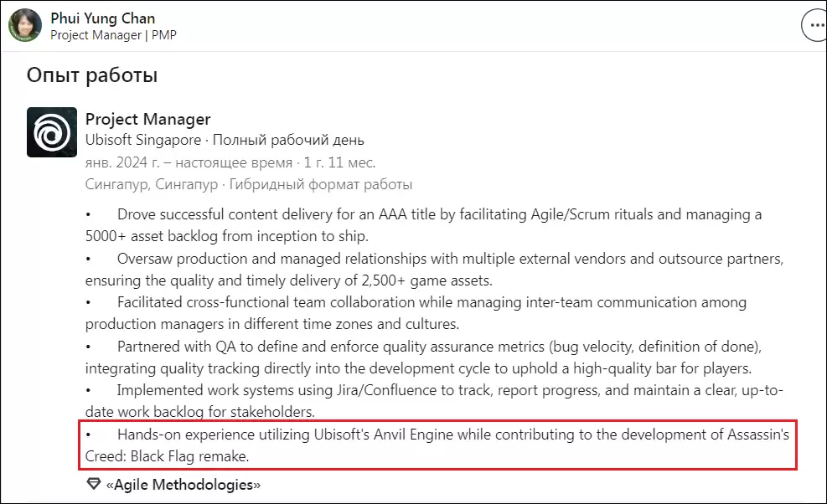Click the "Гибридный формат работы" text
This screenshot has width=827, height=504.
click(318, 184)
